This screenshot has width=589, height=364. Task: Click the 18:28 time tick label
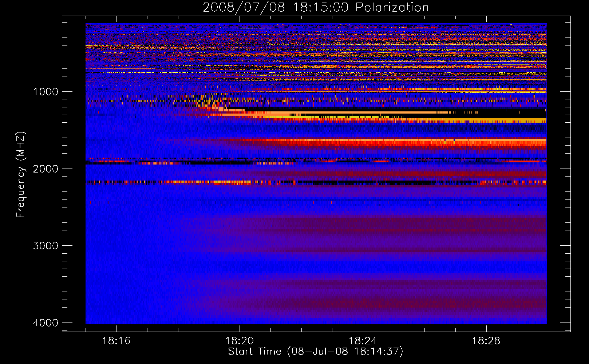[486, 341]
